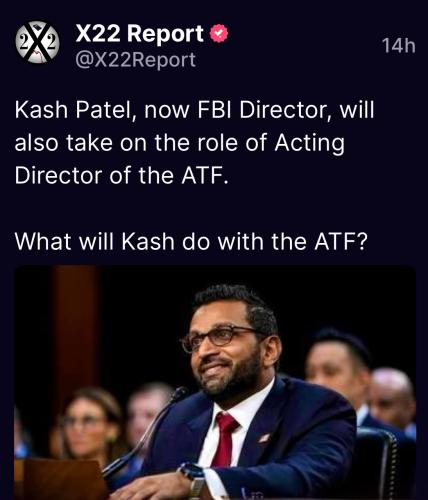Select the Kash Patel FBI Director paragraph
Screen dimensions: 428x500
pos(195,143)
